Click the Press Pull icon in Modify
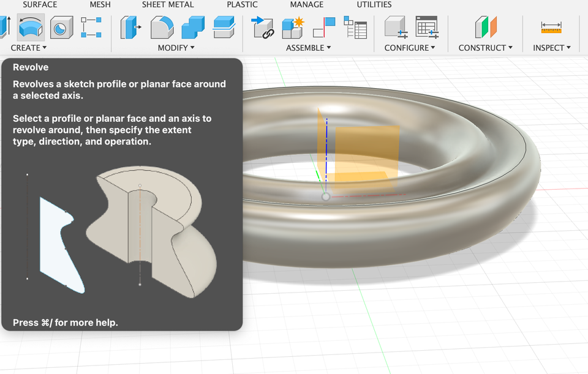Screen dimensions: 588x374 (130, 28)
